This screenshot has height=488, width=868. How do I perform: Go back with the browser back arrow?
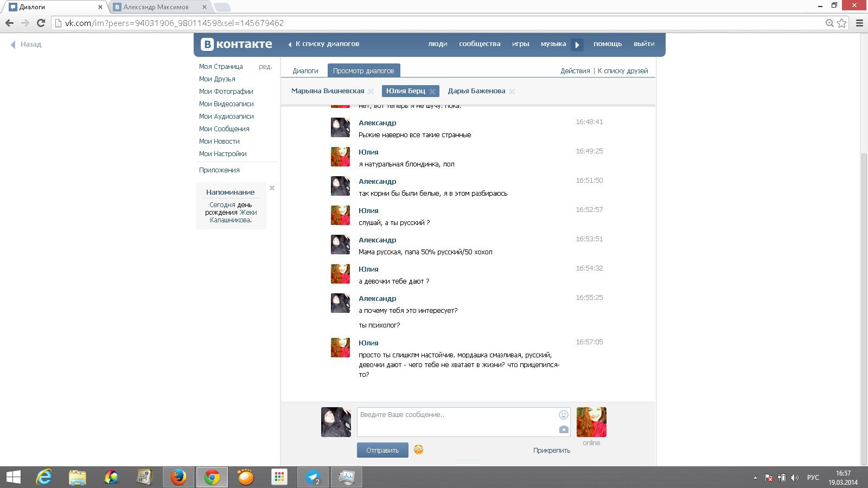tap(9, 23)
